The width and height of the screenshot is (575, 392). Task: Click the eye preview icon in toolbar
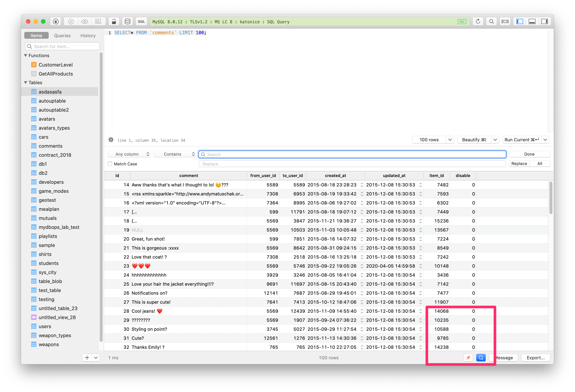point(85,21)
